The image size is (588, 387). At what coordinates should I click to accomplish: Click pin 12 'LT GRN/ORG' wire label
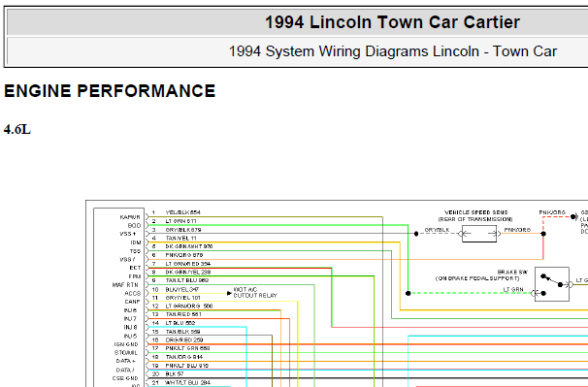[x=189, y=306]
